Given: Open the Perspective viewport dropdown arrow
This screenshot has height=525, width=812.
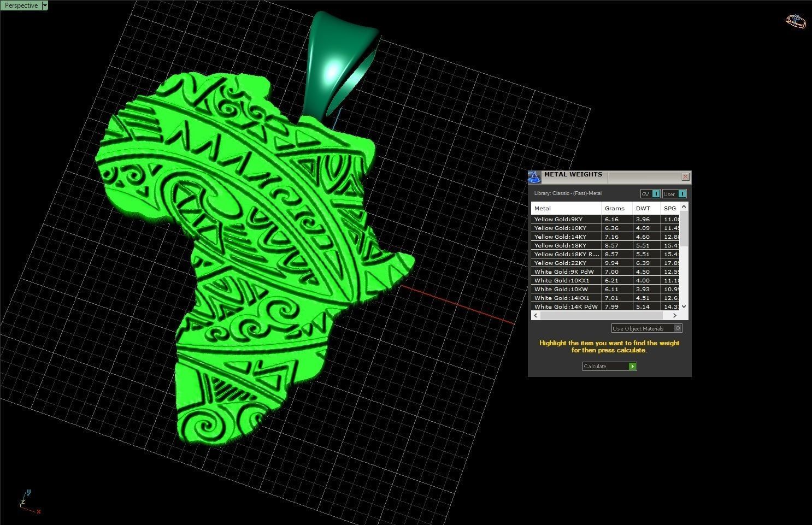Looking at the screenshot, I should 45,5.
